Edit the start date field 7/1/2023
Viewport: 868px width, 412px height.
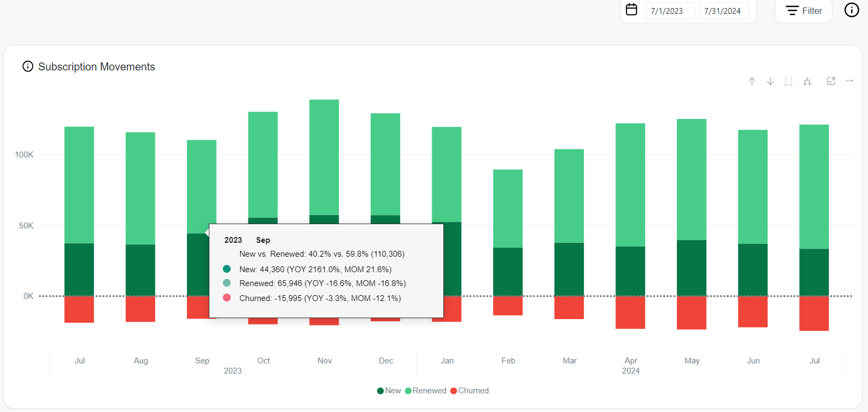tap(671, 11)
